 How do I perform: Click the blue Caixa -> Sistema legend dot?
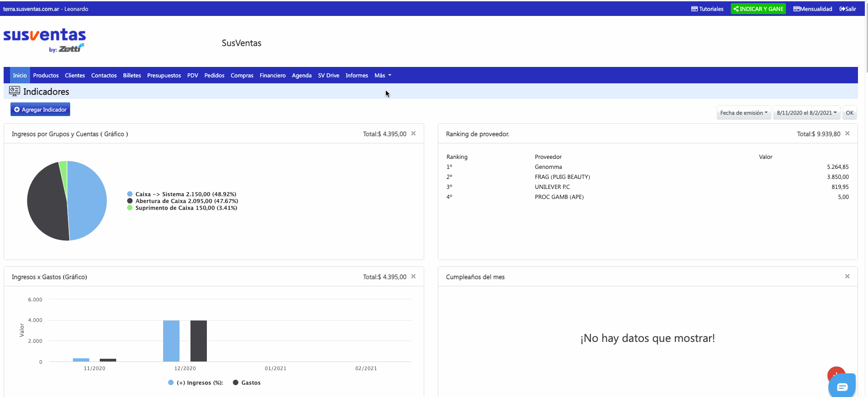(x=130, y=194)
